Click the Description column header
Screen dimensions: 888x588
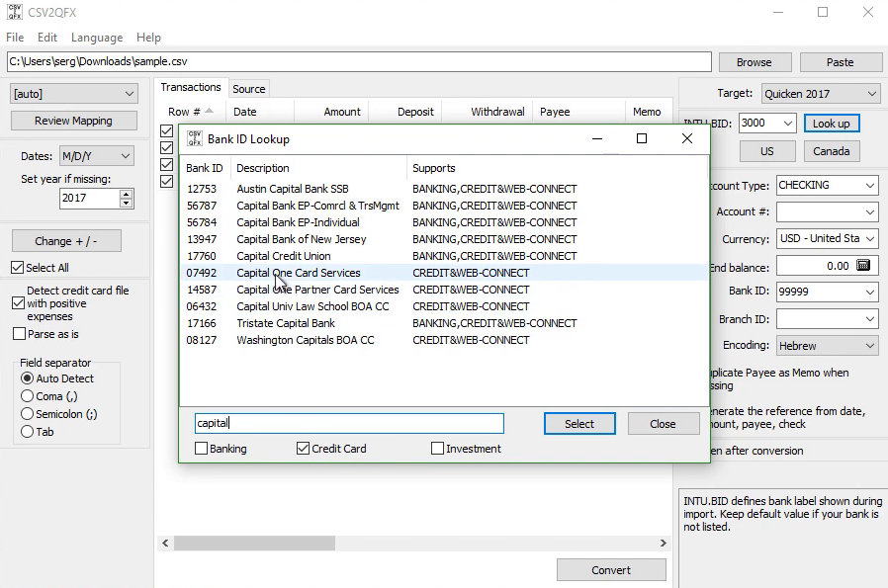click(319, 168)
